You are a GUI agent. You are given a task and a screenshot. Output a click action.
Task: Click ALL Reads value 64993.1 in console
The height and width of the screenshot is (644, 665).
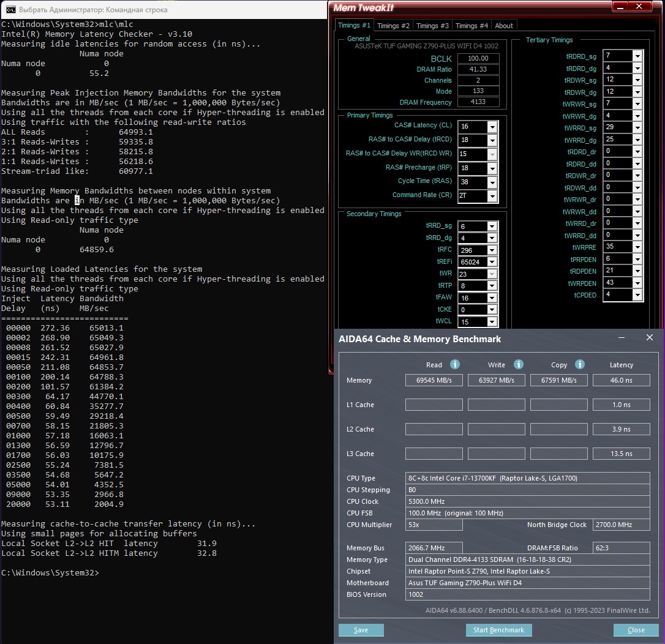tap(136, 132)
